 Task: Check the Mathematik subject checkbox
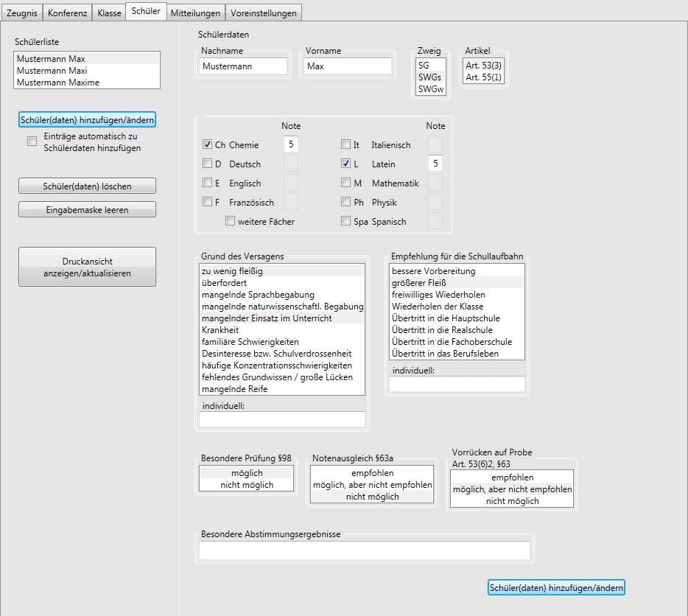click(346, 183)
